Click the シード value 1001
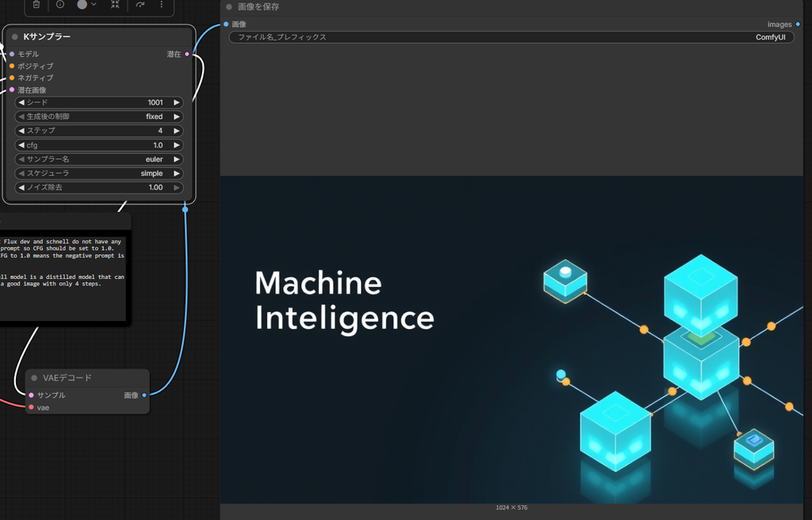The width and height of the screenshot is (812, 520). click(155, 102)
